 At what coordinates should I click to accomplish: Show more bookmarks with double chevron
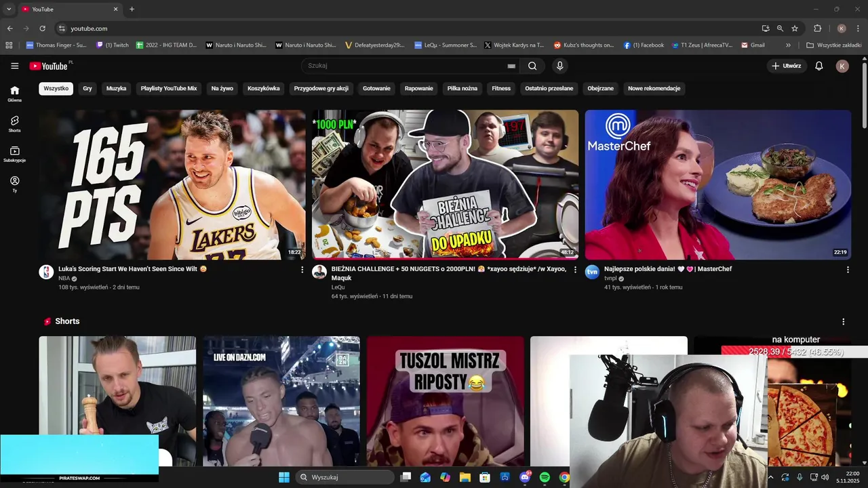click(x=788, y=45)
